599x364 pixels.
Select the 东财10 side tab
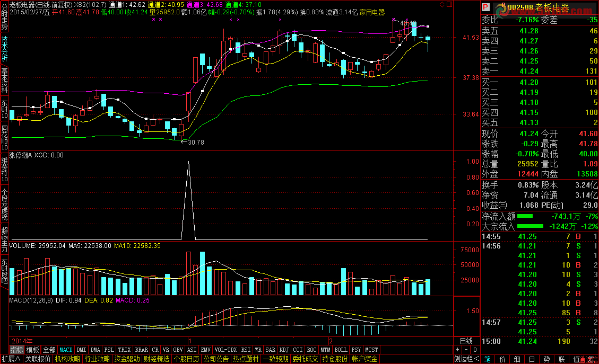coord(4,110)
